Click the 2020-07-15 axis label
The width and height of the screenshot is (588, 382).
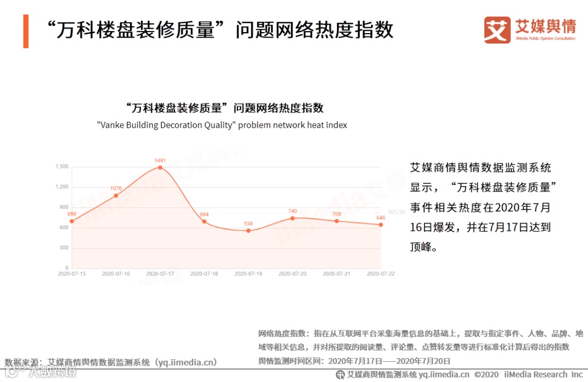pos(72,274)
